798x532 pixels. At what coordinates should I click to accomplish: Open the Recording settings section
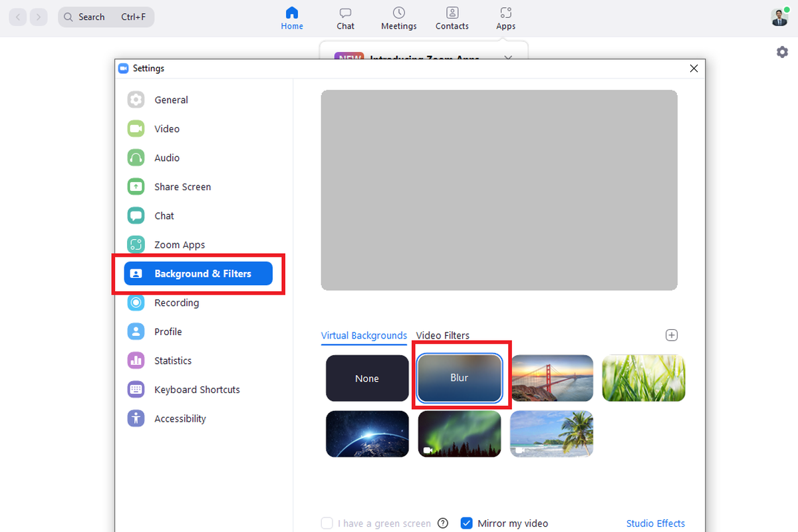[x=176, y=303]
